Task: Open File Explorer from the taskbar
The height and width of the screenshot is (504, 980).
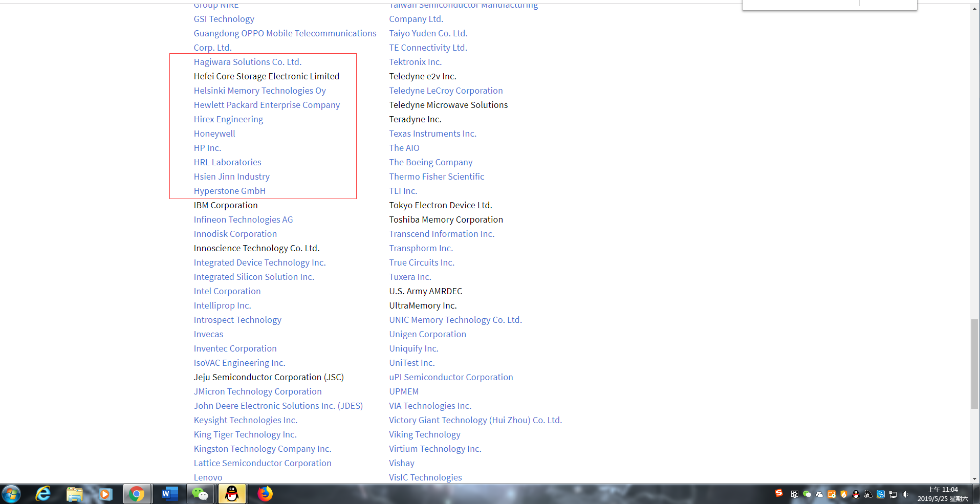Action: pyautogui.click(x=75, y=494)
